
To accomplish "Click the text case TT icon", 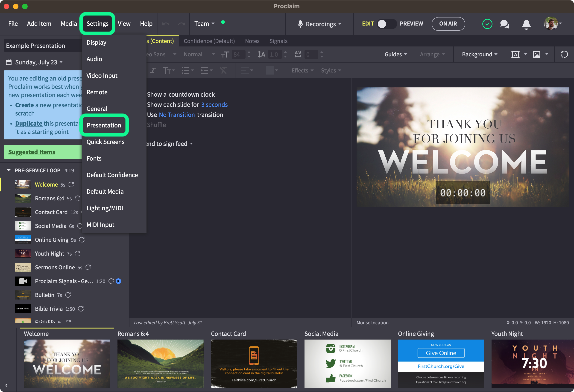I will point(167,71).
